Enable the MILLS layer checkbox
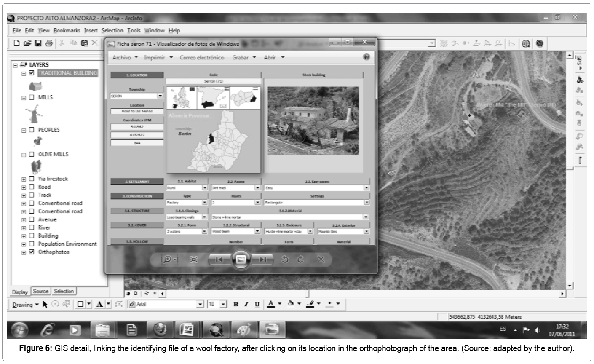This screenshot has width=594, height=364. [x=32, y=97]
